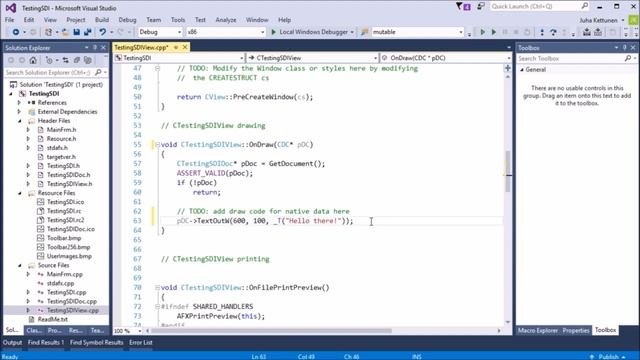Select MainFrm.h in the tree

pos(61,130)
